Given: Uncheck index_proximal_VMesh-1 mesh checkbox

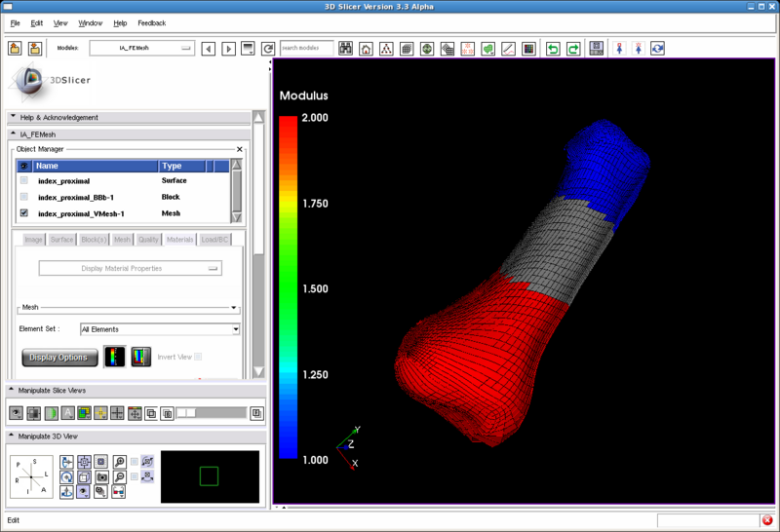Looking at the screenshot, I should coord(24,213).
